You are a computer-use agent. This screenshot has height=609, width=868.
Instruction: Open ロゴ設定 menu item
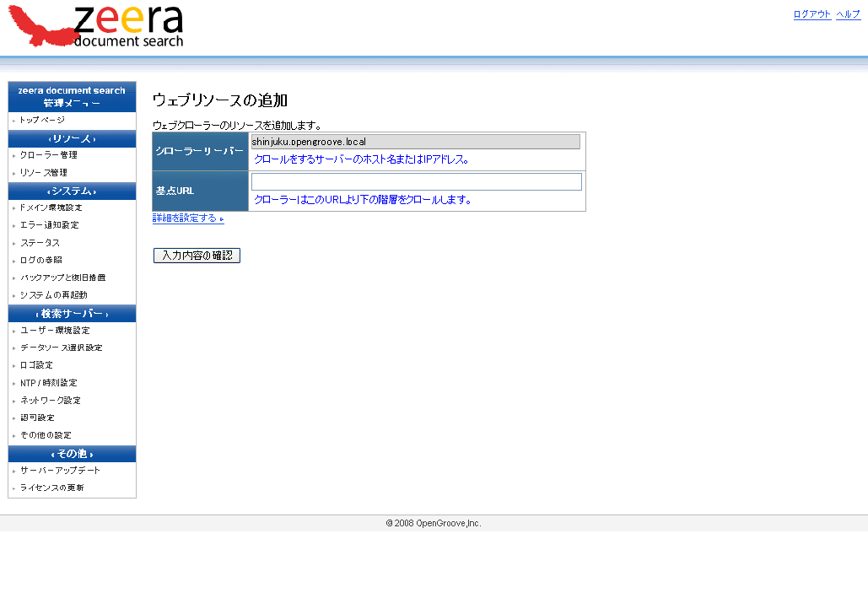[36, 365]
